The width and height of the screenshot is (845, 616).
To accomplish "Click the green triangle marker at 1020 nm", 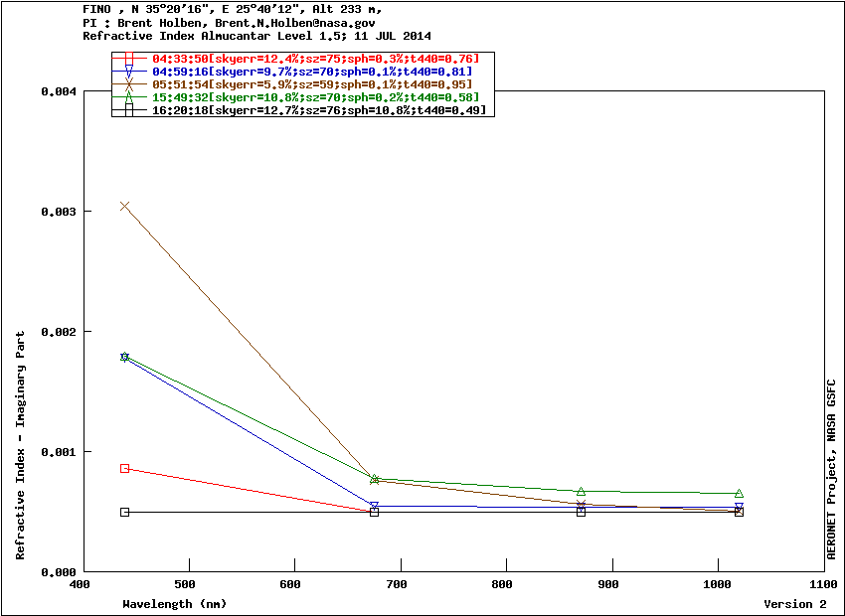I will (x=739, y=493).
